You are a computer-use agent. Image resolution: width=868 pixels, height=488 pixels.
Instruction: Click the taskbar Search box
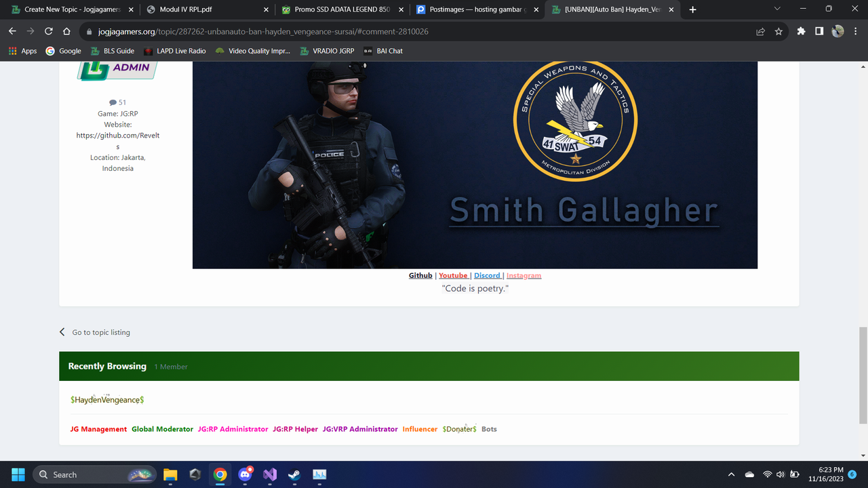pos(94,474)
